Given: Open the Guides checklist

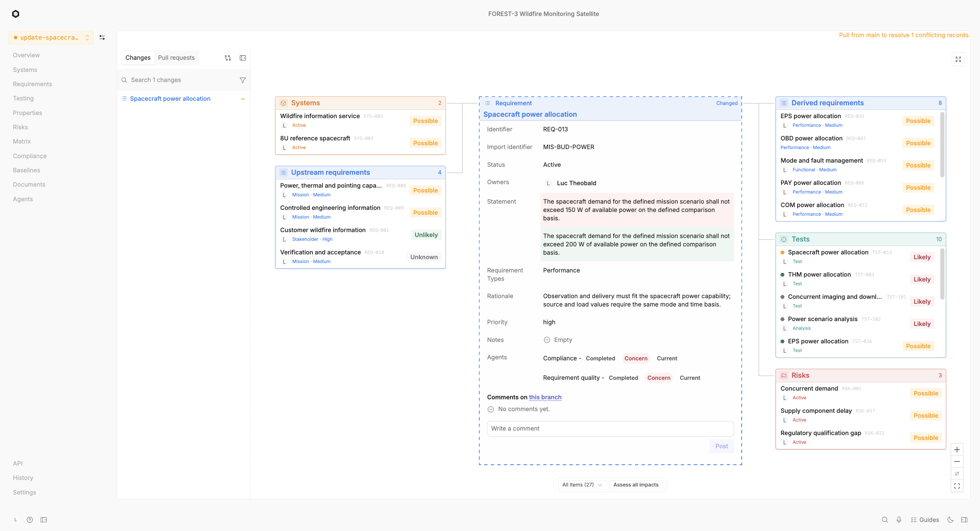Looking at the screenshot, I should tap(925, 520).
